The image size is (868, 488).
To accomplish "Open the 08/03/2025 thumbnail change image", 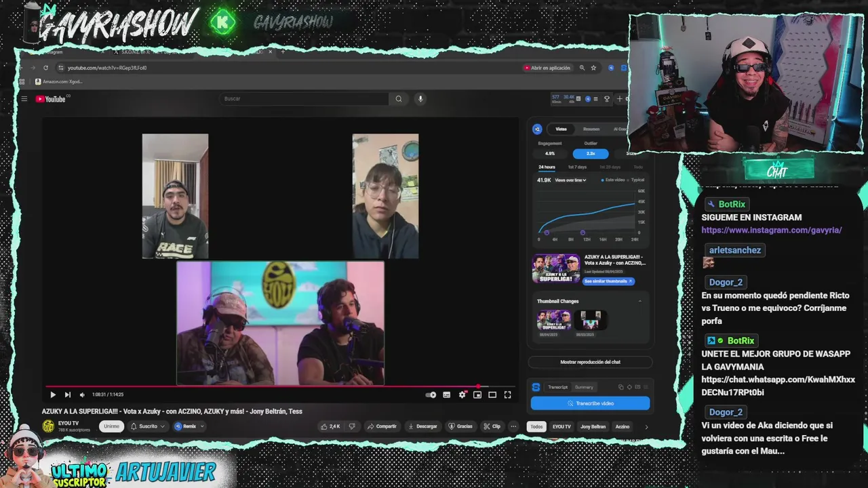I will click(x=590, y=319).
